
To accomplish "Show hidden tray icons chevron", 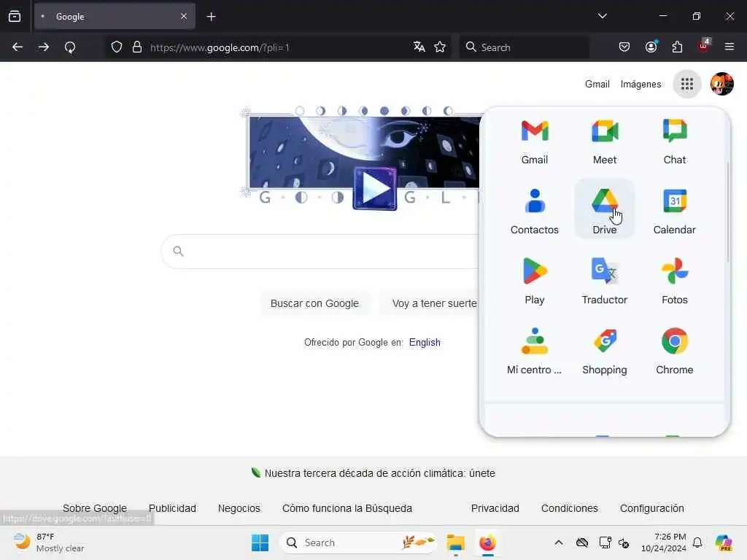I will [558, 542].
